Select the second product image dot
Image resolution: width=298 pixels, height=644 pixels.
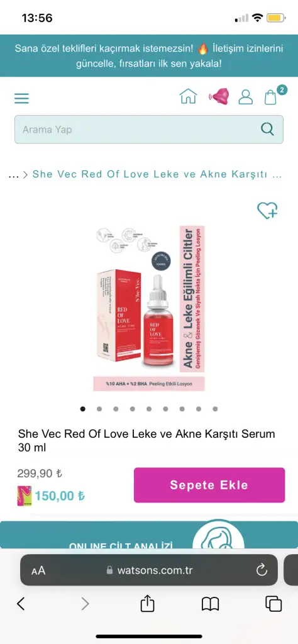click(99, 409)
